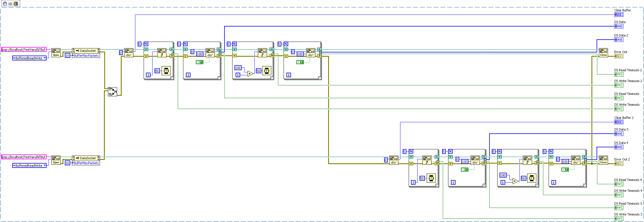Viewport: 644px width, 222px height.
Task: Select the DataSocket Read node wired to DS Data 3
Action: tap(475, 160)
